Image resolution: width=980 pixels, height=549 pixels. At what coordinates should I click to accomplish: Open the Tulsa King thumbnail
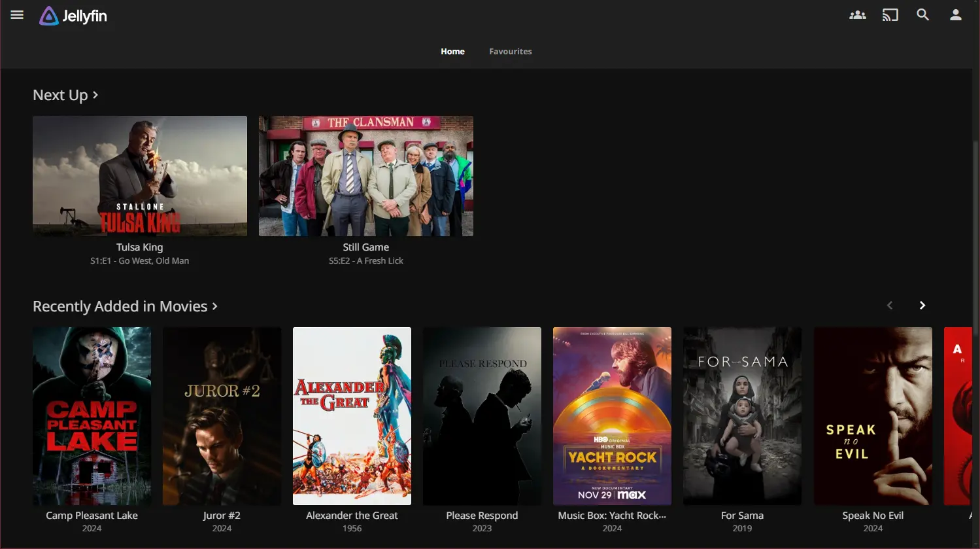140,176
